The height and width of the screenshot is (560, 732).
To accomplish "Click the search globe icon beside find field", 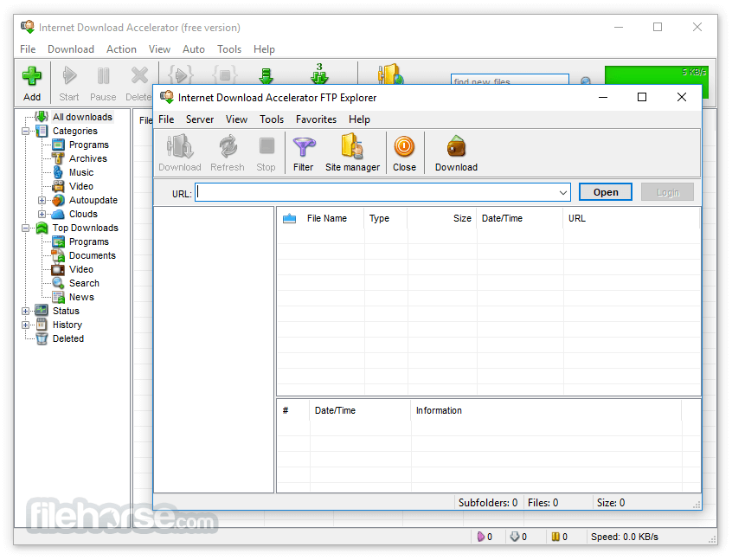I will [x=586, y=80].
